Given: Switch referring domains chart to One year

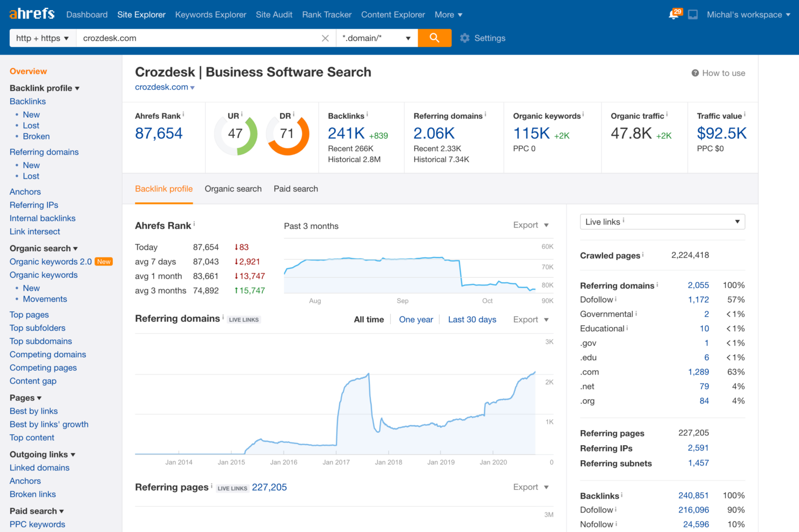Looking at the screenshot, I should [416, 319].
